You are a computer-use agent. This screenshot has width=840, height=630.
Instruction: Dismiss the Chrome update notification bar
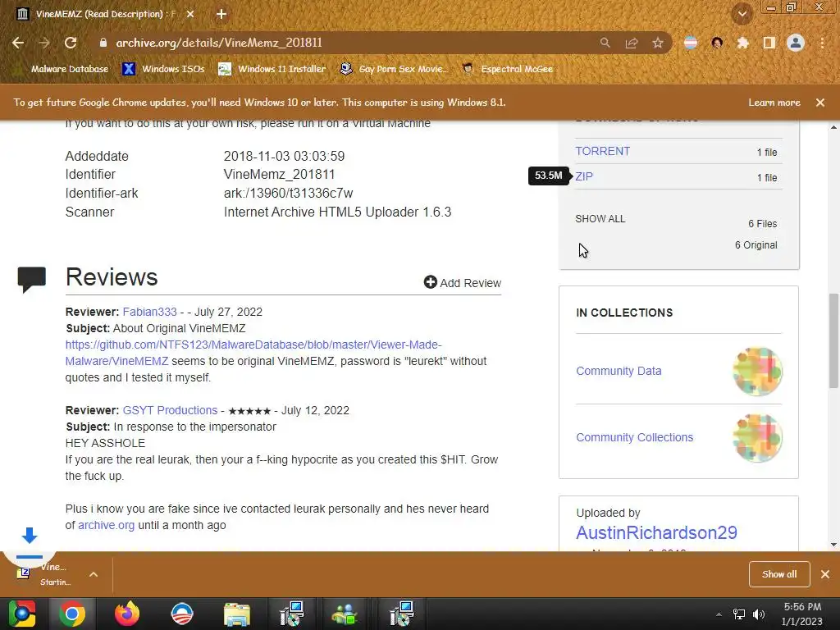[x=820, y=103]
